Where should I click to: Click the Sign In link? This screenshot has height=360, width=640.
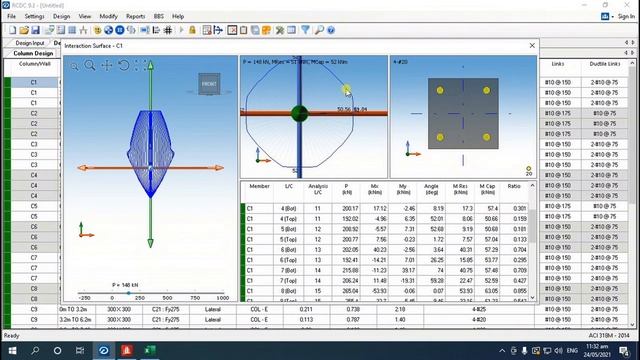click(626, 16)
